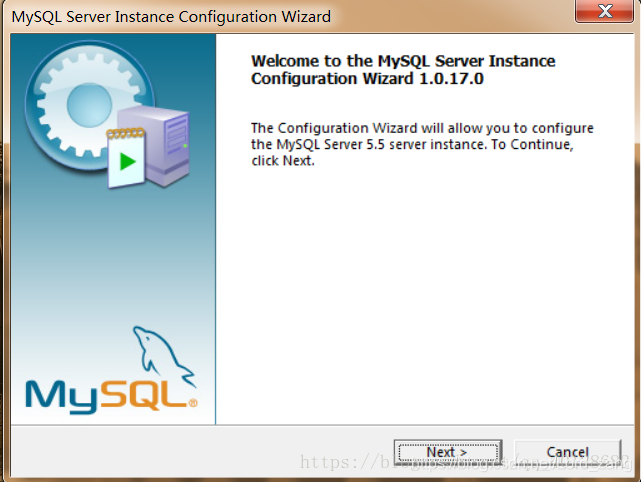Screen dimensions: 641x482
Task: Click the gear and server configuration icon
Action: tap(108, 114)
